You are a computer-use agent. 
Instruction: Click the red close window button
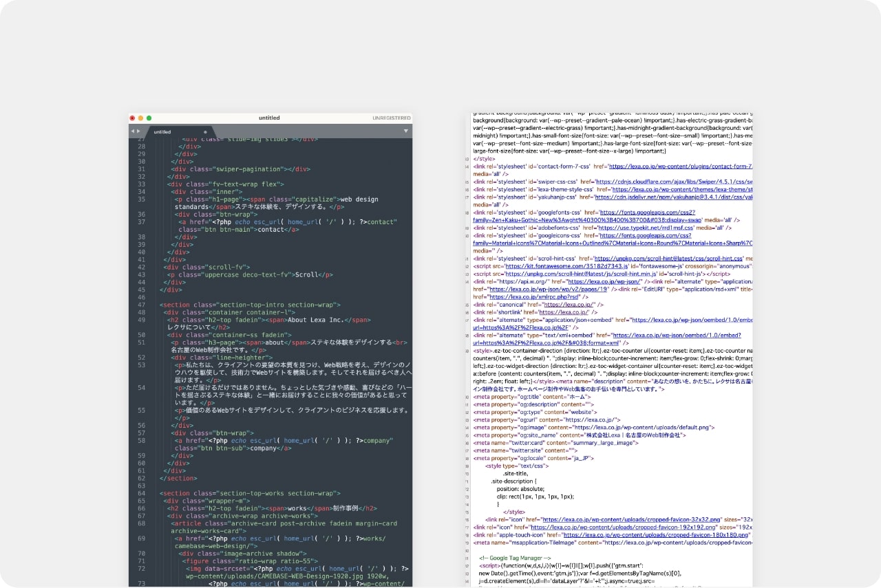point(133,118)
